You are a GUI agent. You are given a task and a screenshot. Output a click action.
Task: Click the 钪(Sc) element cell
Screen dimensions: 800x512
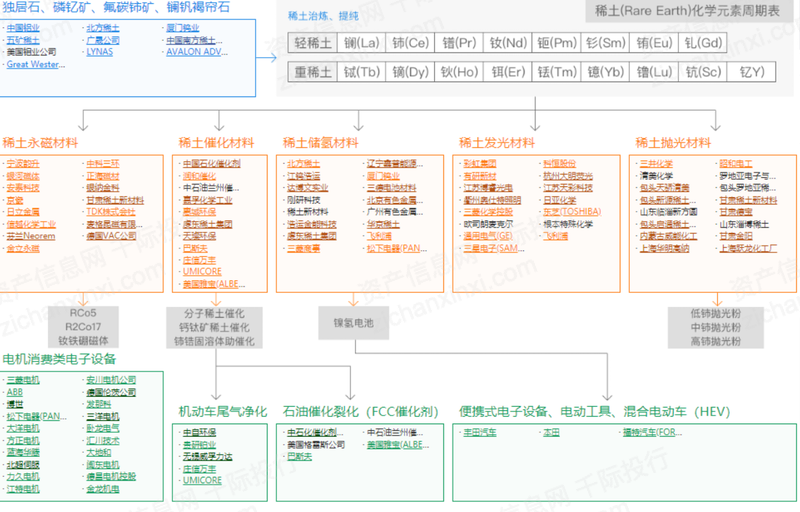[703, 72]
